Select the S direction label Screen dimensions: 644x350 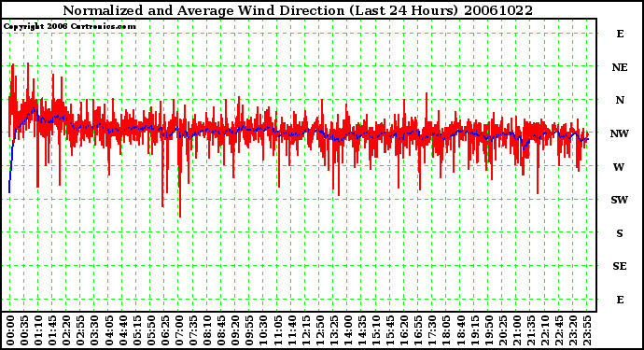620,233
